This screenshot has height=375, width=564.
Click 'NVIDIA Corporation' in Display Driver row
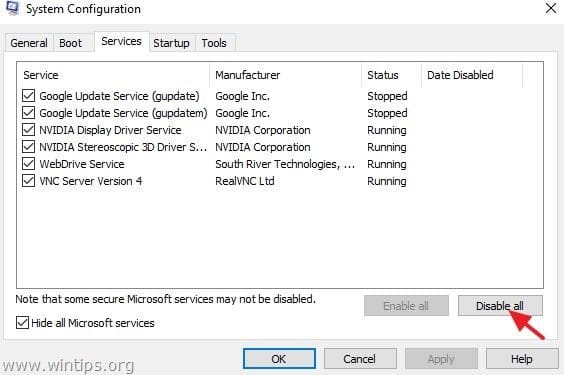(263, 130)
